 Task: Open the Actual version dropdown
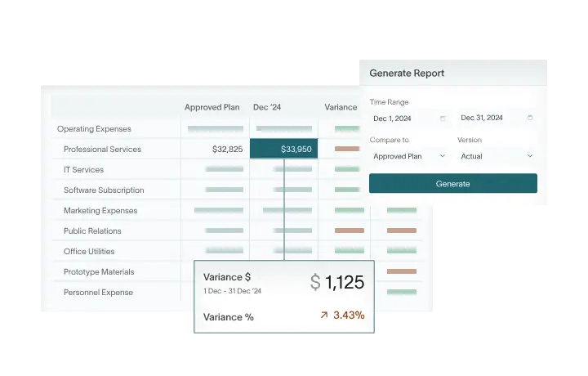coord(497,156)
